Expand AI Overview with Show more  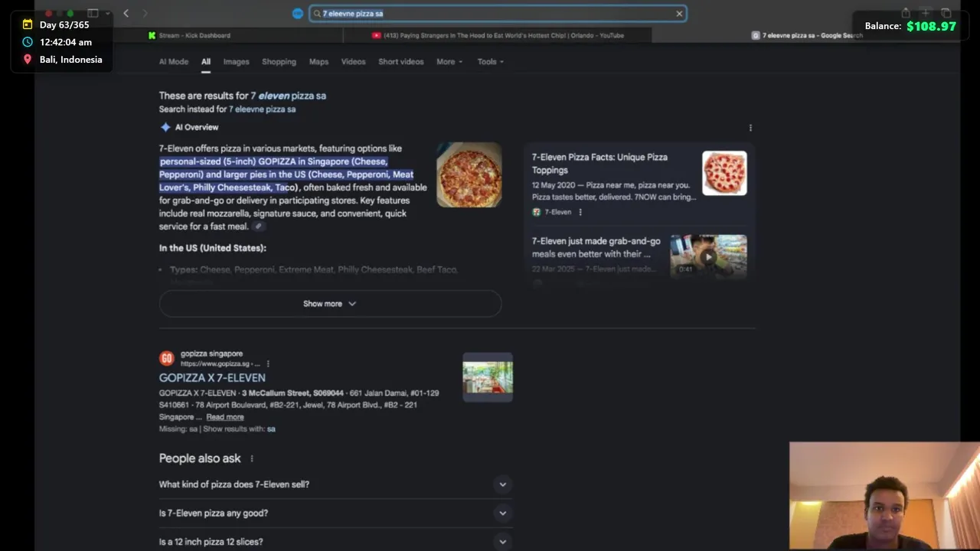click(x=330, y=304)
